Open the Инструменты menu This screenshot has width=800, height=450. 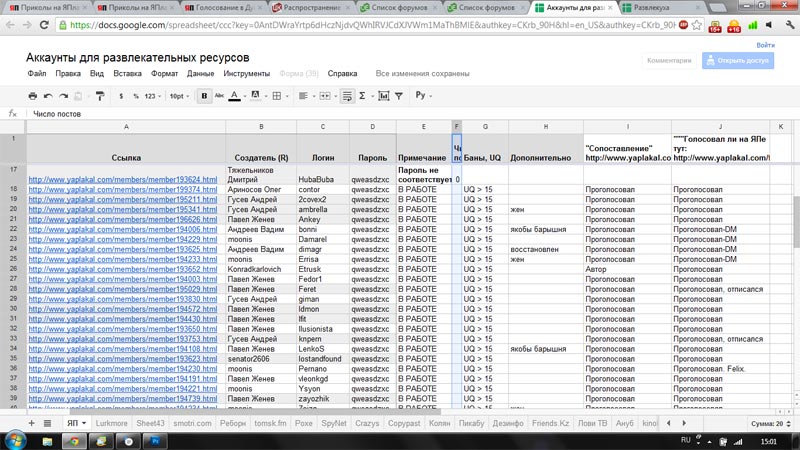pos(246,73)
